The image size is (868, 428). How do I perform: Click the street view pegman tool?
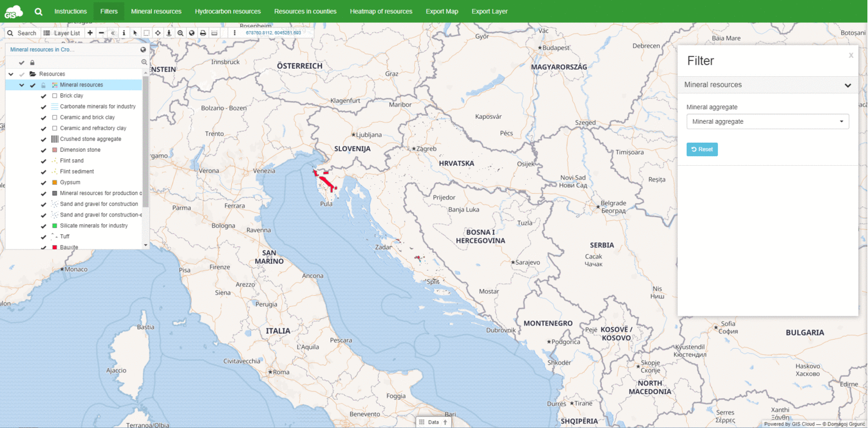click(x=169, y=33)
